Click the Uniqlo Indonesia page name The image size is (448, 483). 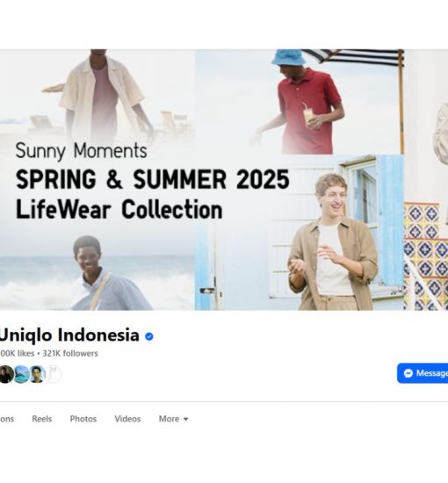tap(69, 335)
